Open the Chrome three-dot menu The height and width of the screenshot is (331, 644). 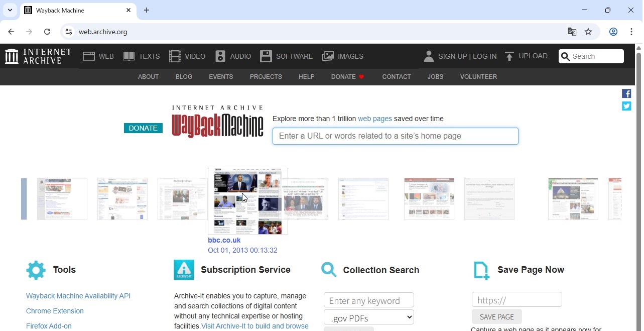point(631,32)
